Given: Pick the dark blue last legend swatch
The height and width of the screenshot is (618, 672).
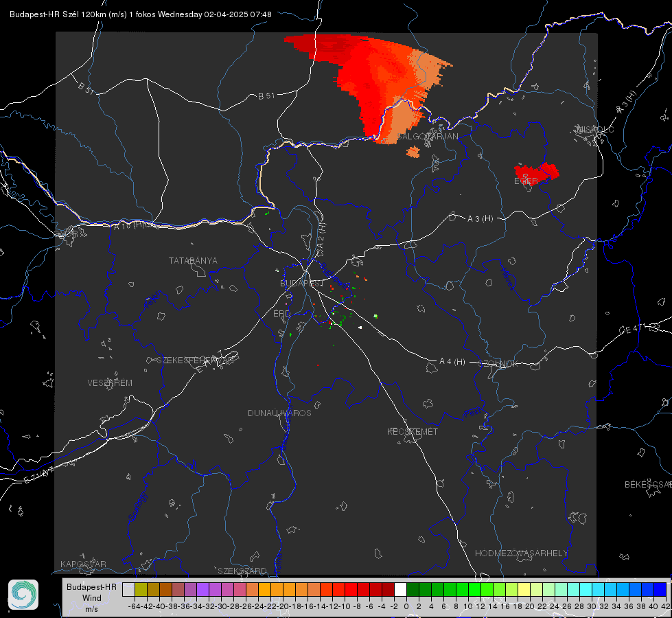Looking at the screenshot, I should (660, 589).
